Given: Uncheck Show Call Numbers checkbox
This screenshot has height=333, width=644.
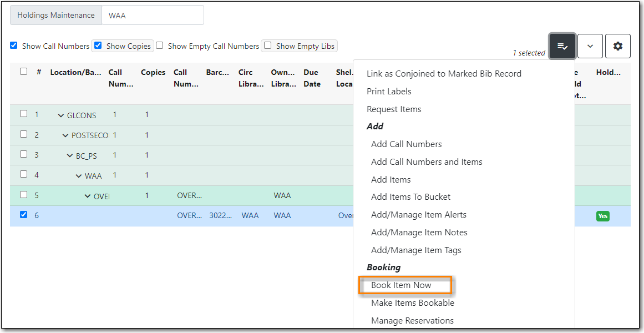Looking at the screenshot, I should 14,46.
